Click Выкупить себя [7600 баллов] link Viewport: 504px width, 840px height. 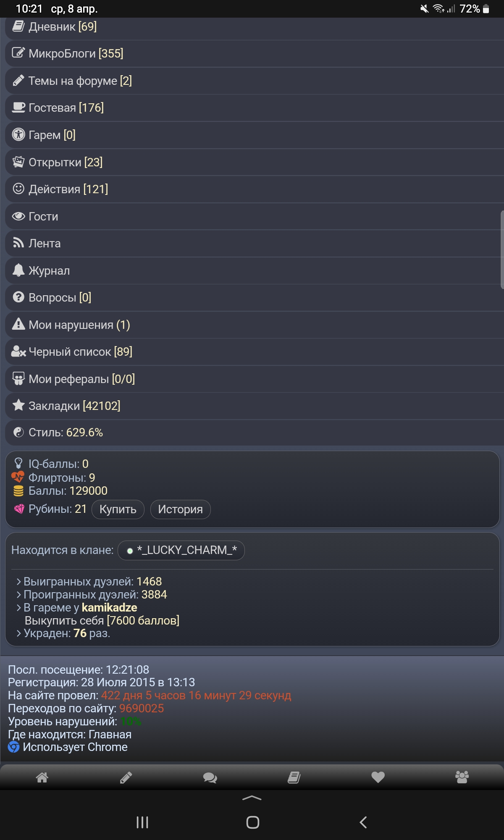click(x=102, y=620)
